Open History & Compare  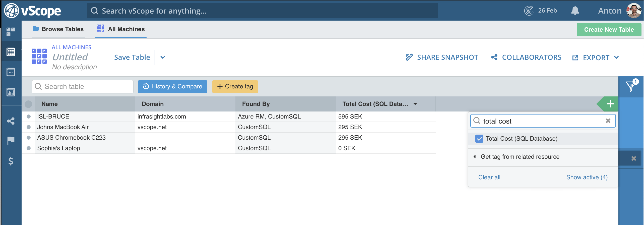click(x=173, y=87)
